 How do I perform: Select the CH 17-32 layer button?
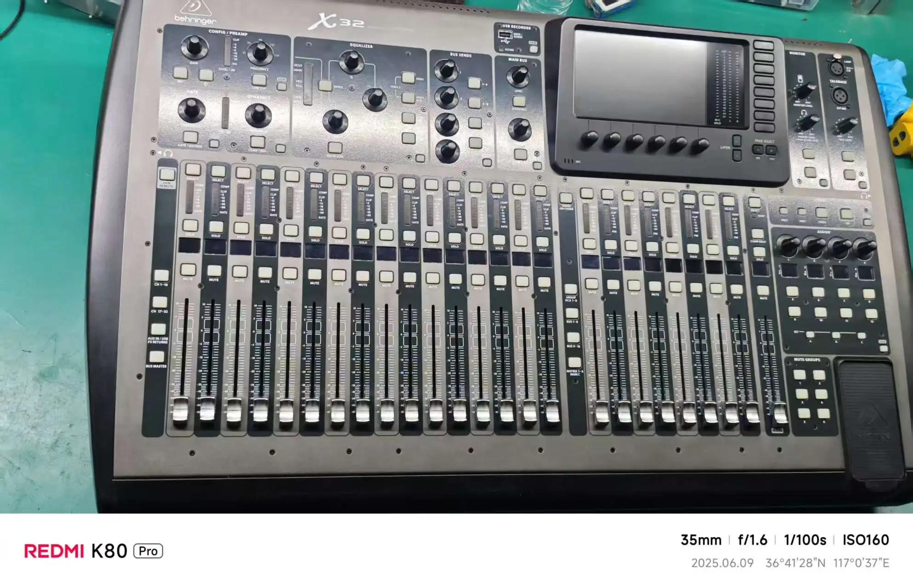(x=160, y=302)
